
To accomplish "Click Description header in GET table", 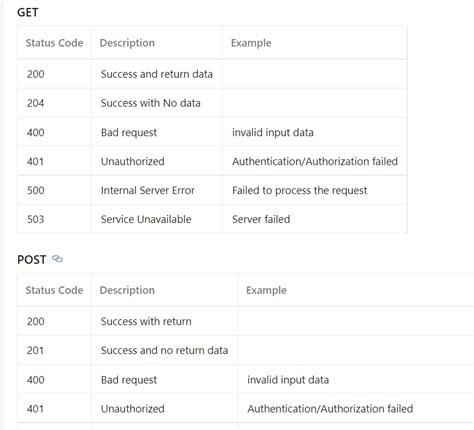I will point(127,43).
